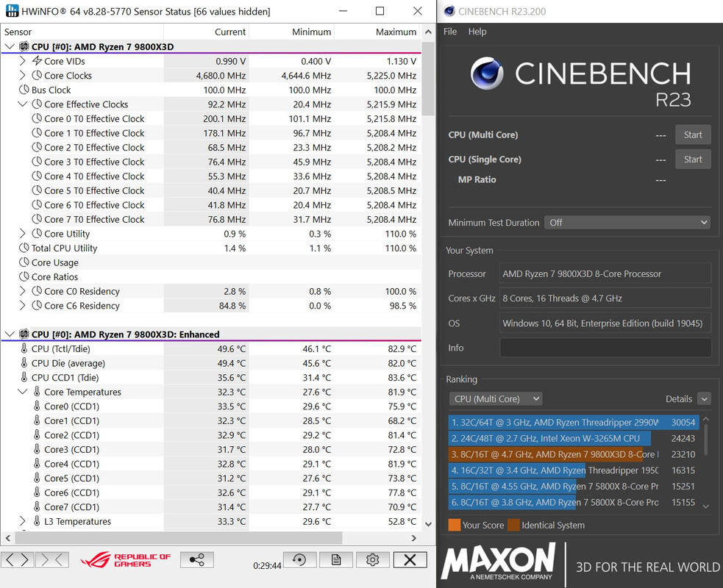Start the CPU (Multi Core) test

693,135
